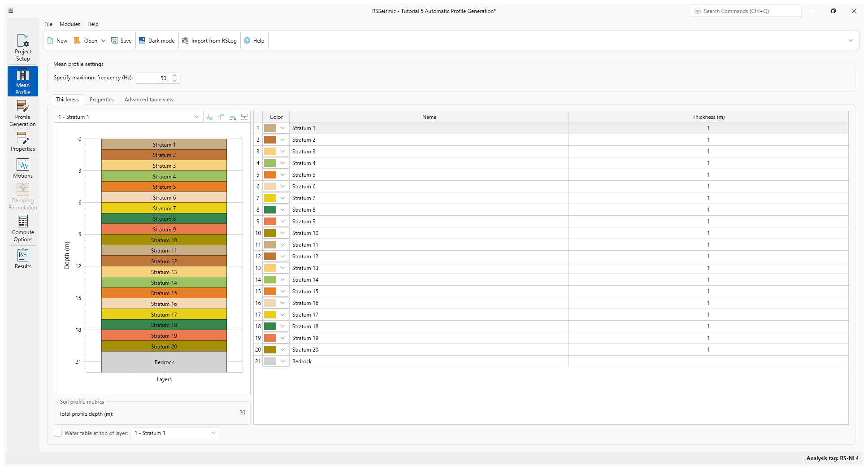Select the Mean Profile sidebar icon
This screenshot has height=470, width=868.
(x=23, y=81)
